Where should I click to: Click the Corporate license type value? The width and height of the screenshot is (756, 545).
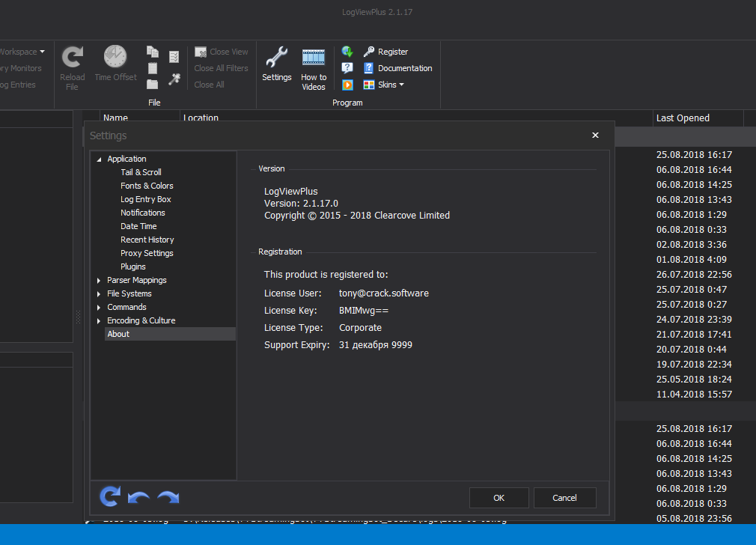360,327
